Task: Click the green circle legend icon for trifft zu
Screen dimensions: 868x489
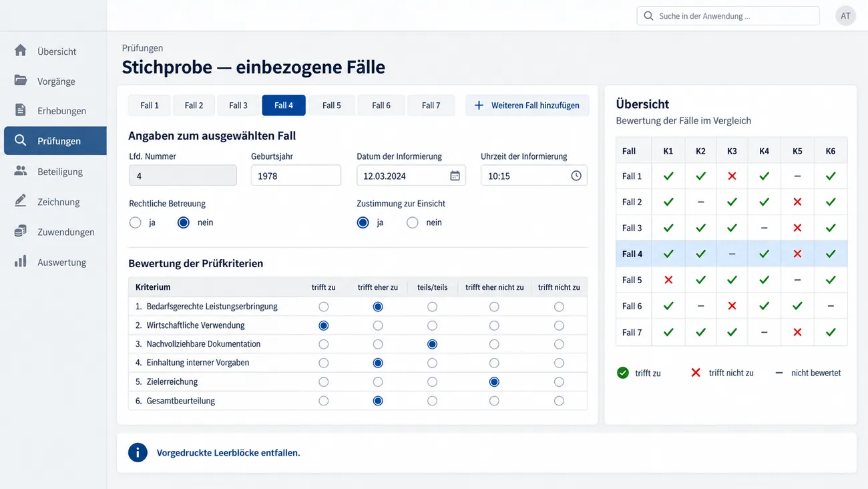Action: (623, 373)
